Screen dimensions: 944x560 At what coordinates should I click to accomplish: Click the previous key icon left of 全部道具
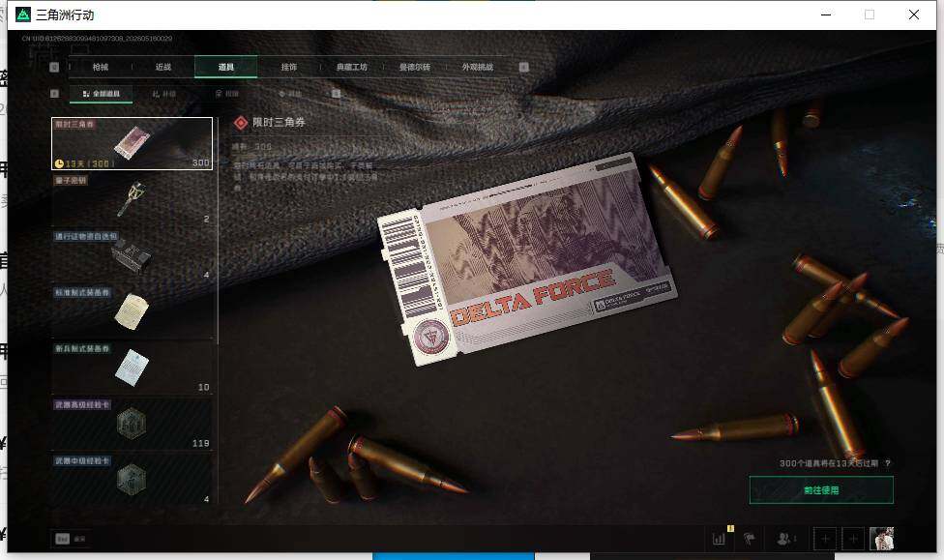[x=54, y=93]
